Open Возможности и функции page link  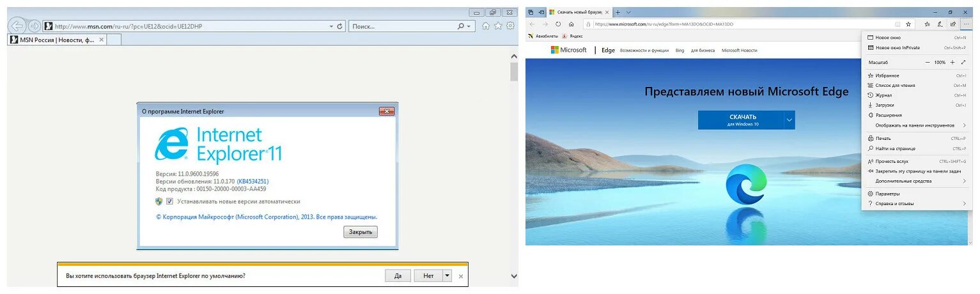(x=644, y=50)
